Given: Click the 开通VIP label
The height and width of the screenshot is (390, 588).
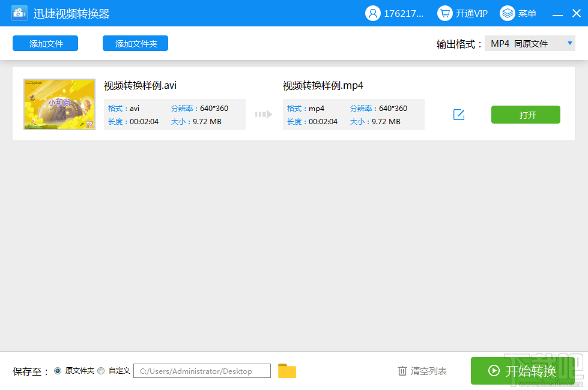Looking at the screenshot, I should (471, 13).
